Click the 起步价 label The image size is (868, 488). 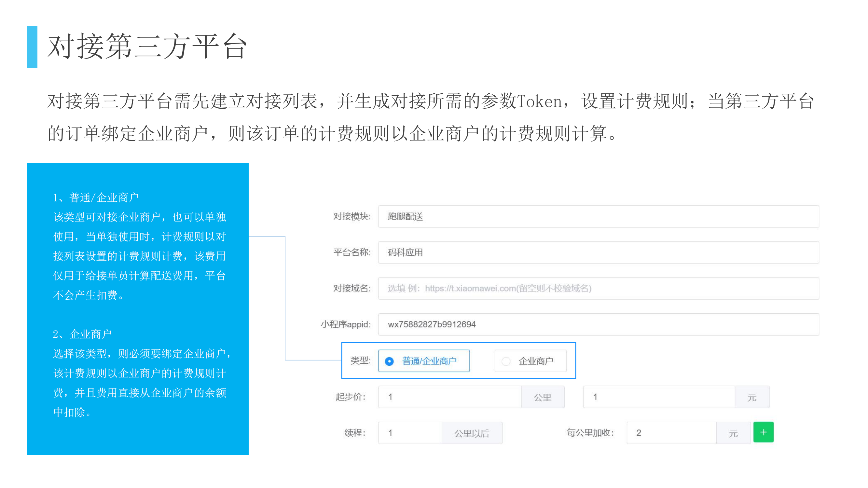tap(351, 397)
